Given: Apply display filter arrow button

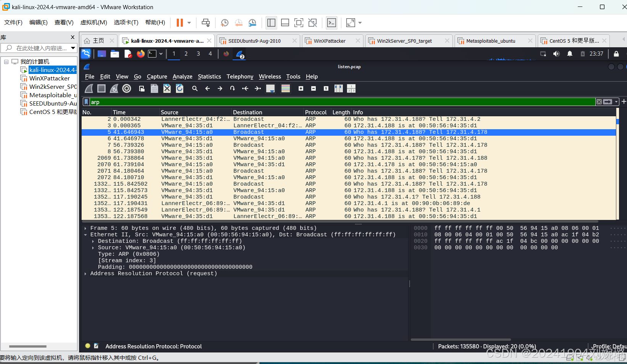Looking at the screenshot, I should (608, 102).
